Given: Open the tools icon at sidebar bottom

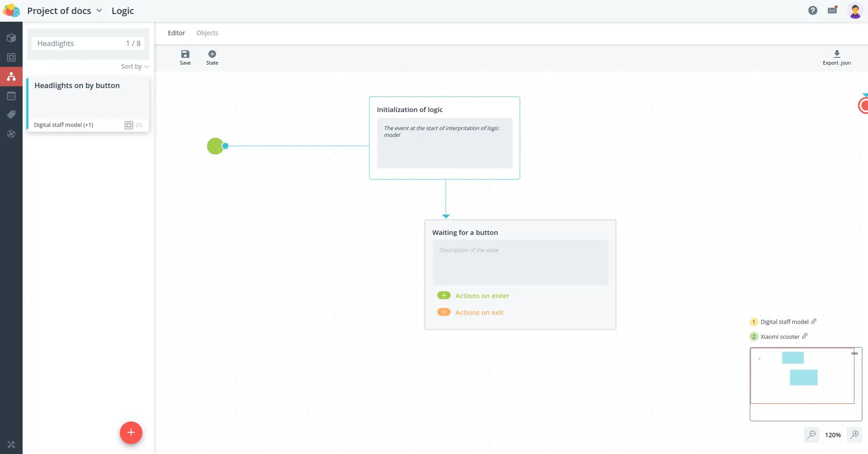Looking at the screenshot, I should 11,445.
